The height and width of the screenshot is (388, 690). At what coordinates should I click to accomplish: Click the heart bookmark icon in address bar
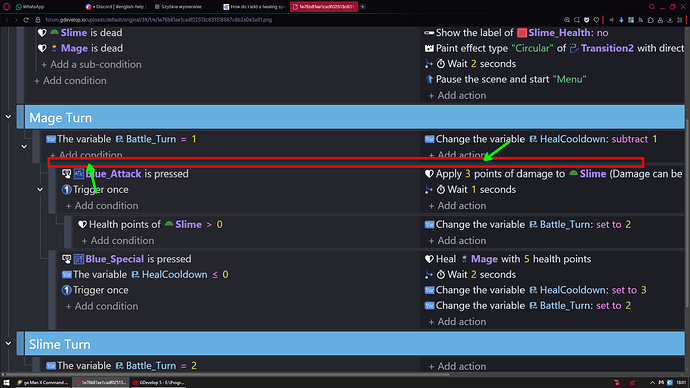(x=596, y=20)
